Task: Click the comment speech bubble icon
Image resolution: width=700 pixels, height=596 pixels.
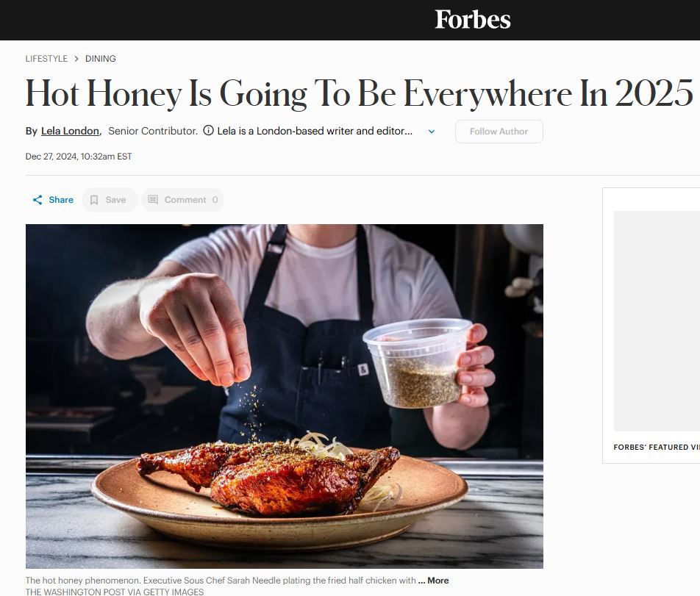Action: pos(153,200)
